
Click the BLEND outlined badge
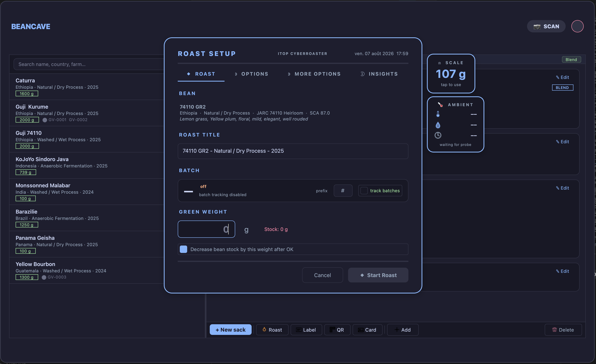click(562, 88)
